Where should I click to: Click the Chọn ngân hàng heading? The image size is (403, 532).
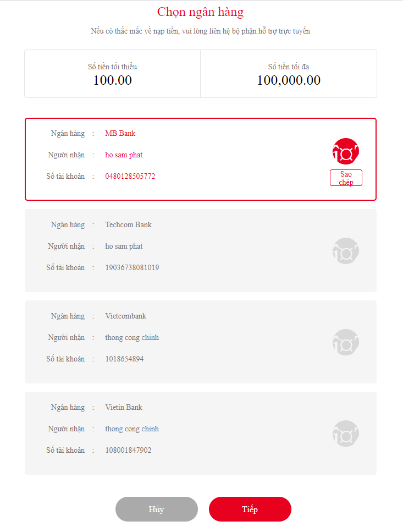point(201,12)
